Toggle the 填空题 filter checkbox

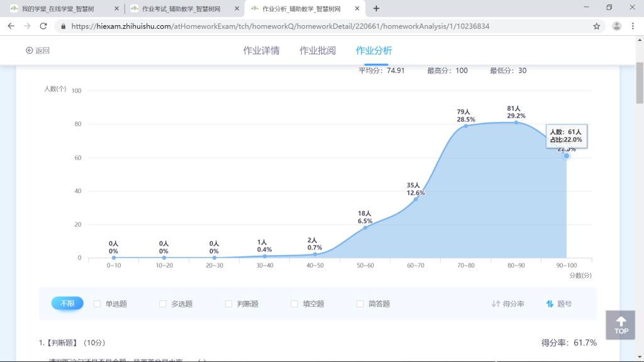pos(294,304)
